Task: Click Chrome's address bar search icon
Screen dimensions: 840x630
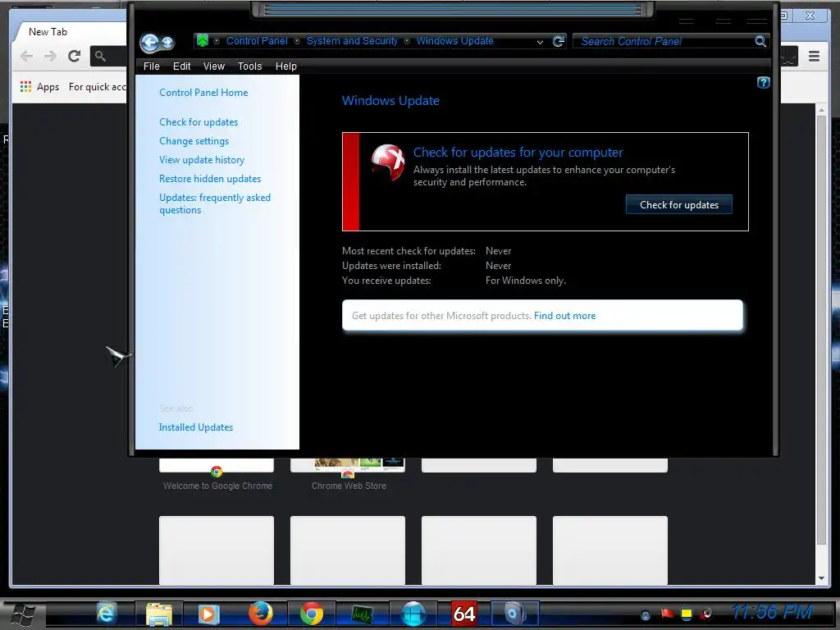Action: (x=100, y=56)
